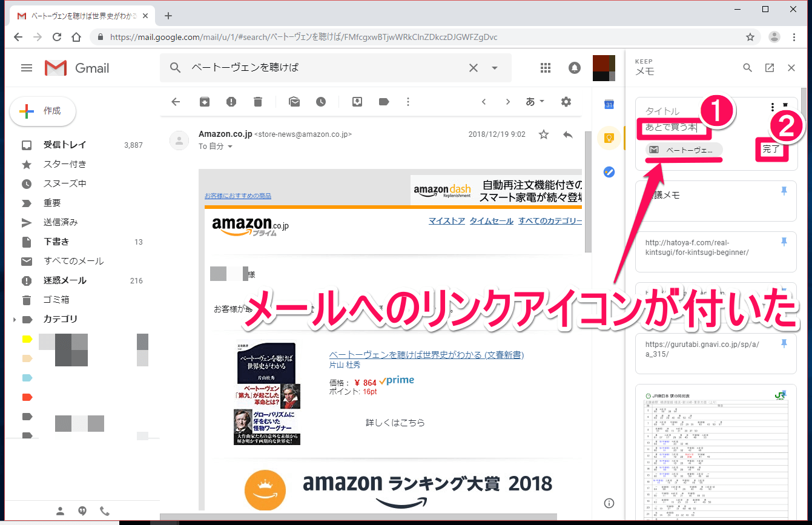Image resolution: width=812 pixels, height=525 pixels.
Task: Open the Google Keep side panel icon
Action: [609, 138]
